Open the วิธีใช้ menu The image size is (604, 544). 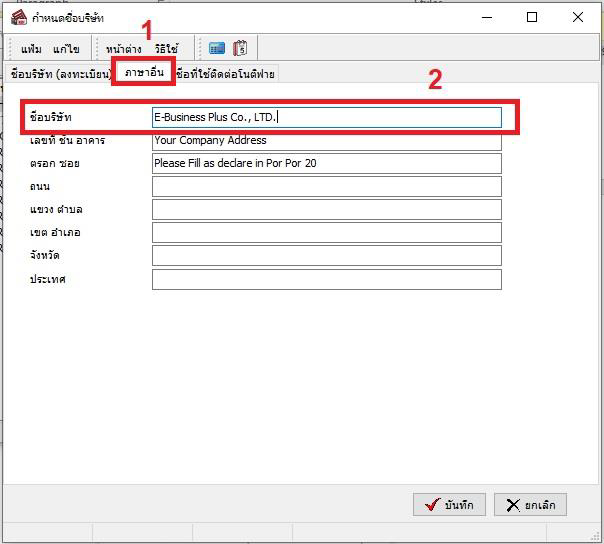click(166, 49)
